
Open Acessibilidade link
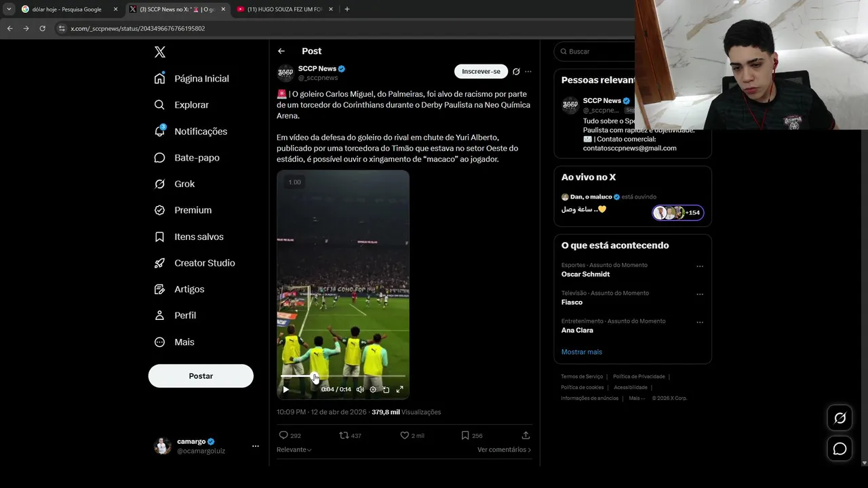point(631,388)
